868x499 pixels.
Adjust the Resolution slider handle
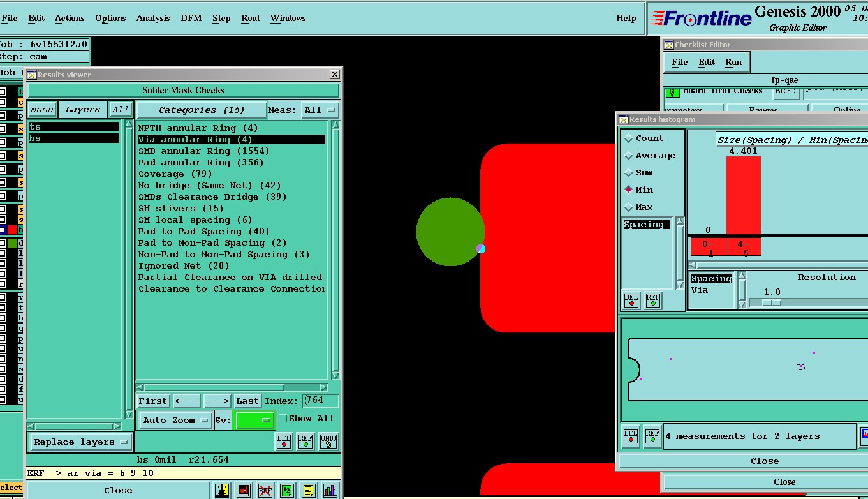pyautogui.click(x=772, y=302)
